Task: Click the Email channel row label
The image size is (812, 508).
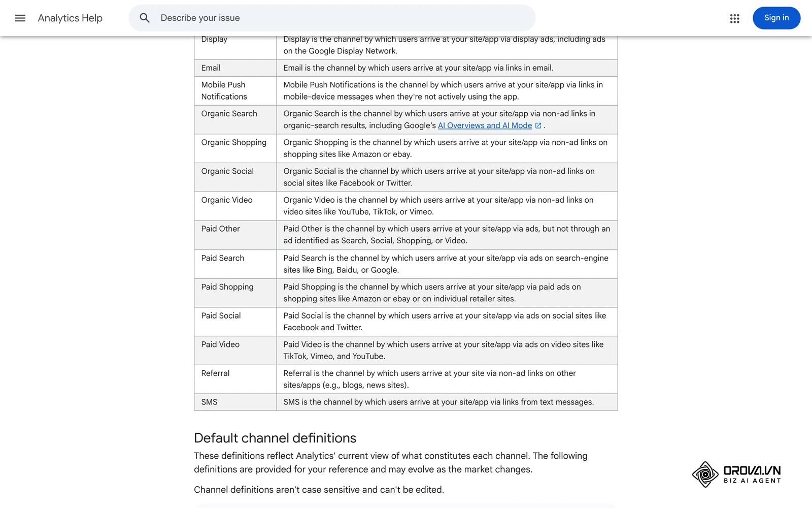Action: 211,68
